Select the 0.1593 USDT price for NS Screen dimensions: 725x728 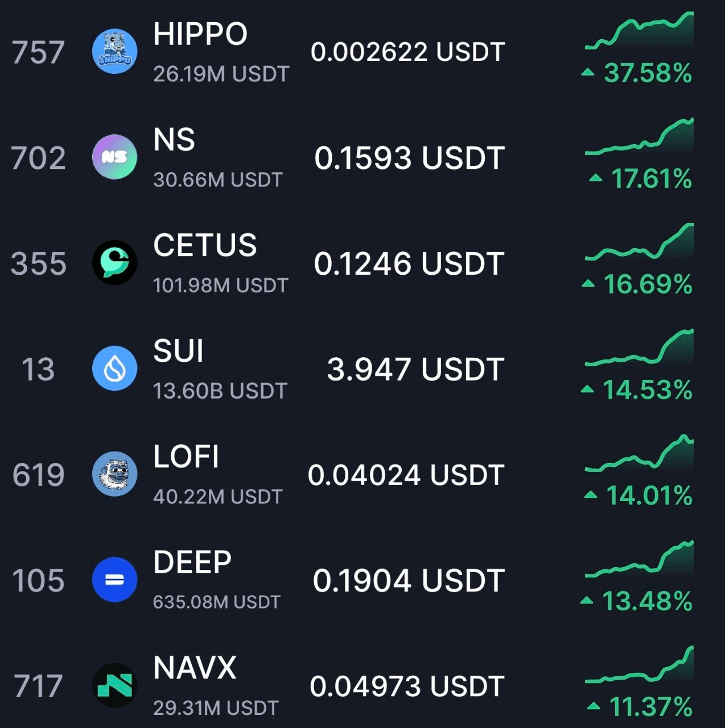pyautogui.click(x=409, y=158)
